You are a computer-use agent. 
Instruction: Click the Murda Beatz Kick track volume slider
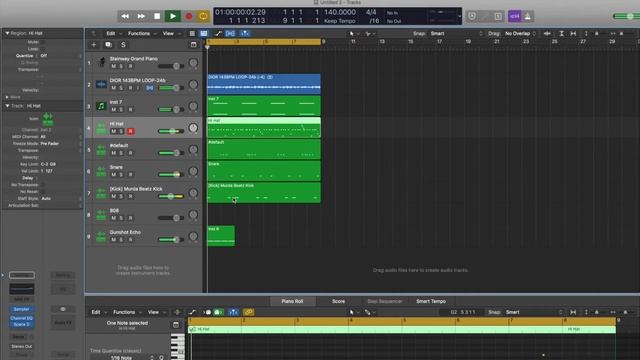[x=171, y=196]
